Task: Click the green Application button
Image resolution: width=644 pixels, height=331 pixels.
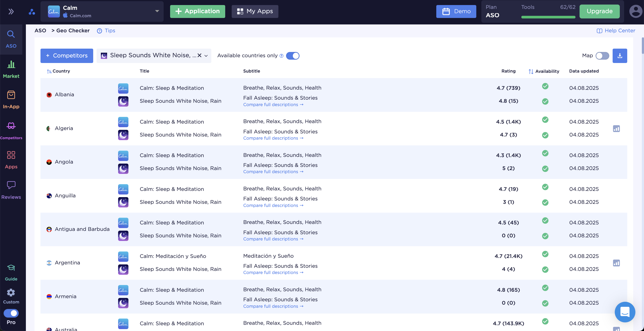Action: pos(197,11)
